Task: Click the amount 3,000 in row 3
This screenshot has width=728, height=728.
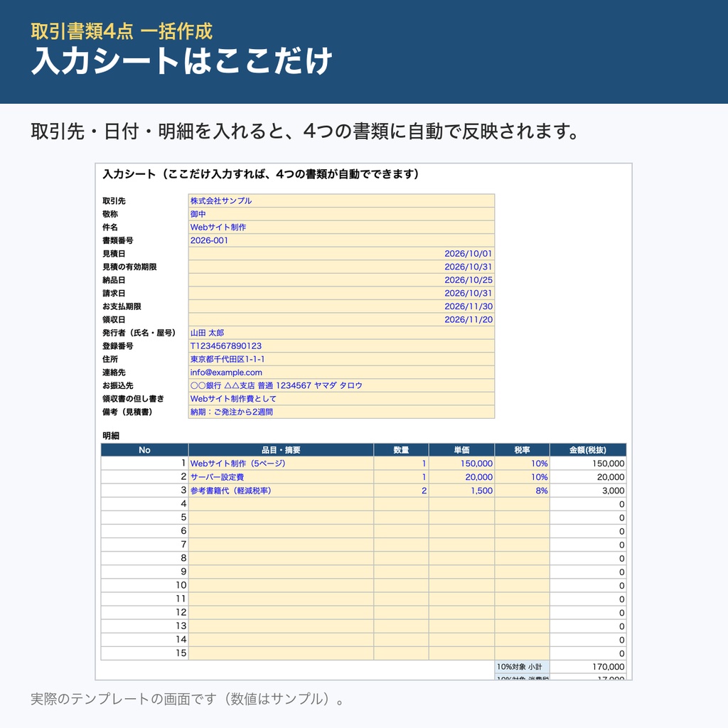Action: coord(588,491)
